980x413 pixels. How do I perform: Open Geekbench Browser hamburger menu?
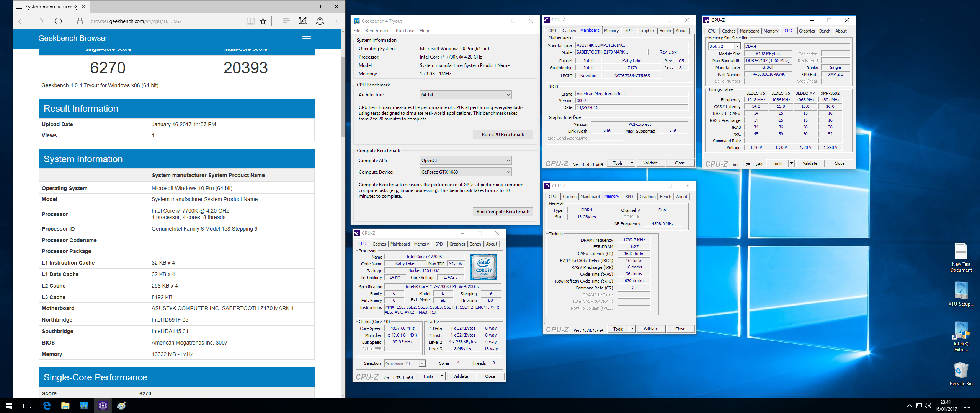click(x=307, y=39)
